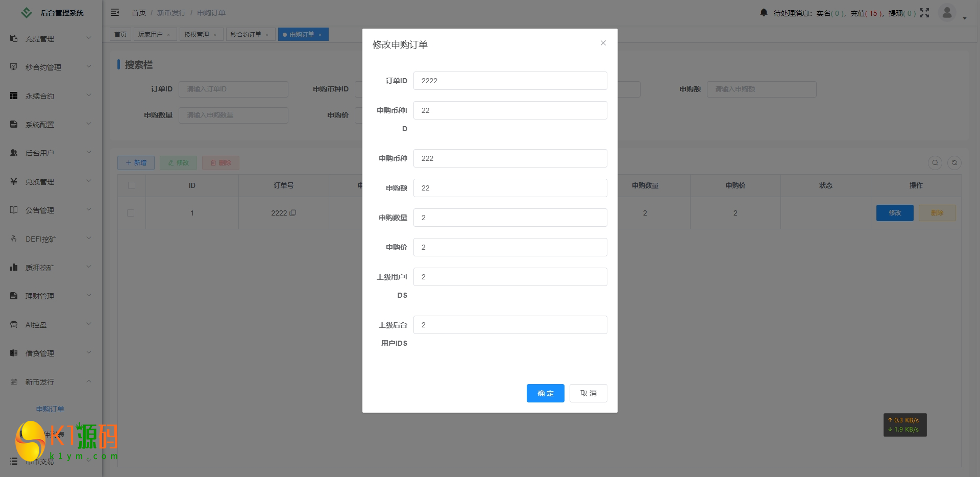Screen dimensions: 980x477
Task: Click the 上级用户IDS field in the dialog
Action: pos(510,277)
